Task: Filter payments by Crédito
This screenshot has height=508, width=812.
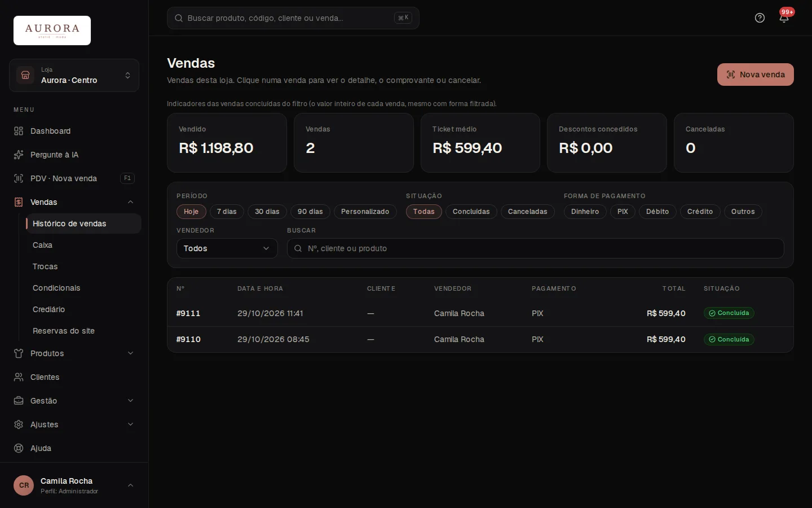Action: (700, 212)
